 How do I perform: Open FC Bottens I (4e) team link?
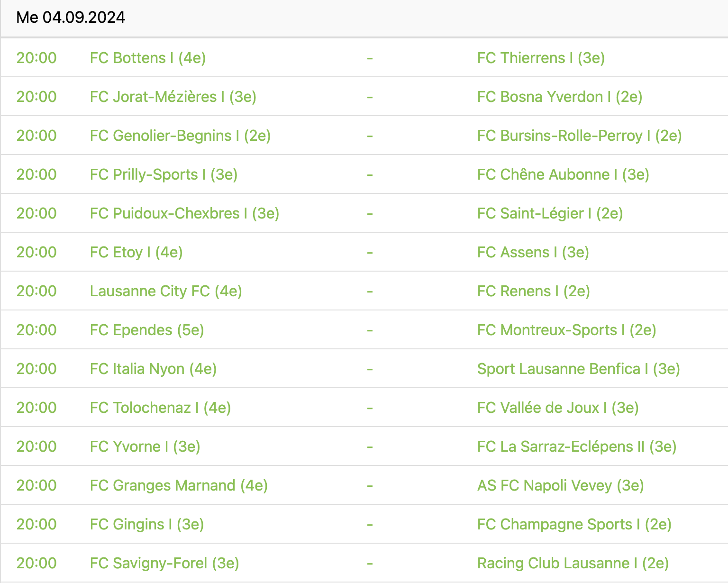click(x=148, y=58)
